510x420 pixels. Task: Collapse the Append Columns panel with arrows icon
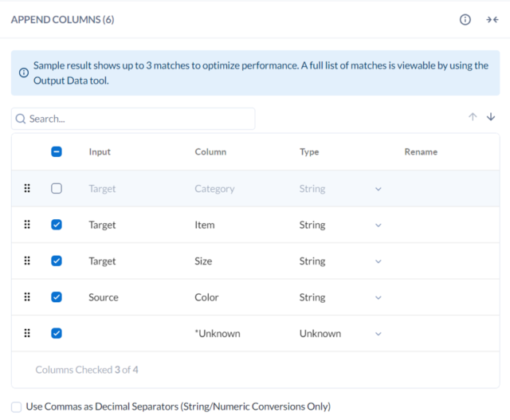pos(492,19)
